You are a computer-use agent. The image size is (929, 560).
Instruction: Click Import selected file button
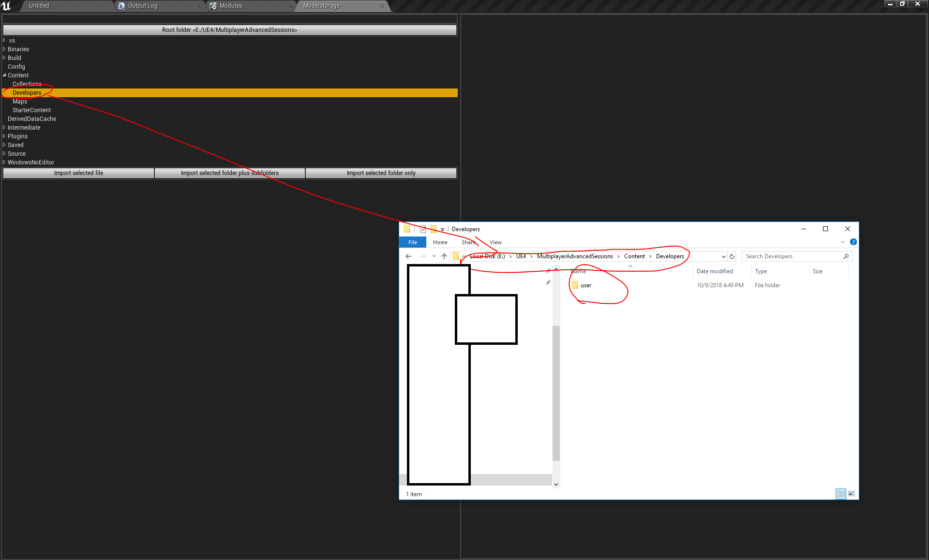coord(77,173)
